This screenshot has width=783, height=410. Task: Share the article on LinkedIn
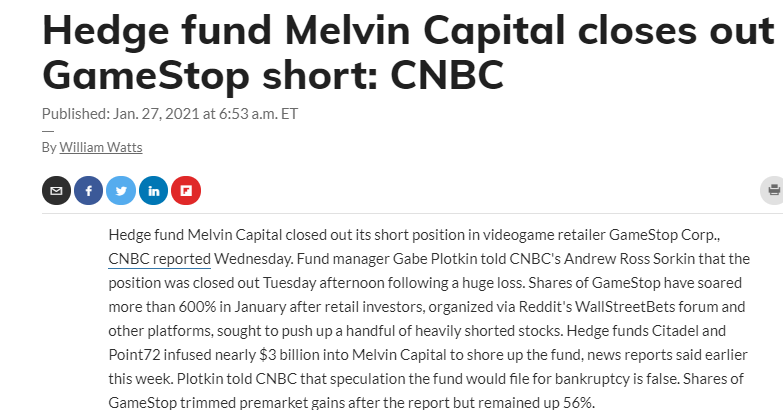(x=153, y=190)
